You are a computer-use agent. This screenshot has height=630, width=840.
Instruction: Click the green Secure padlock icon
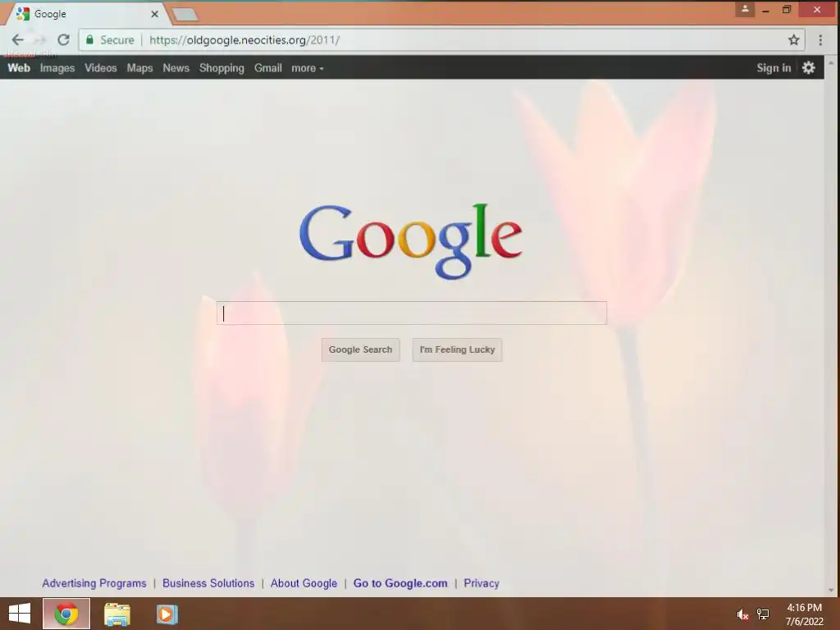tap(89, 39)
